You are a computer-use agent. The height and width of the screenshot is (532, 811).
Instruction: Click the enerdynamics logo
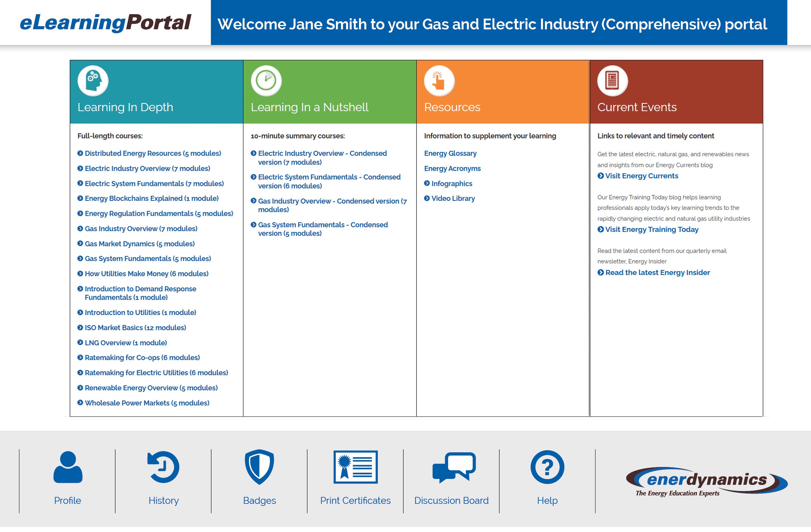[707, 482]
